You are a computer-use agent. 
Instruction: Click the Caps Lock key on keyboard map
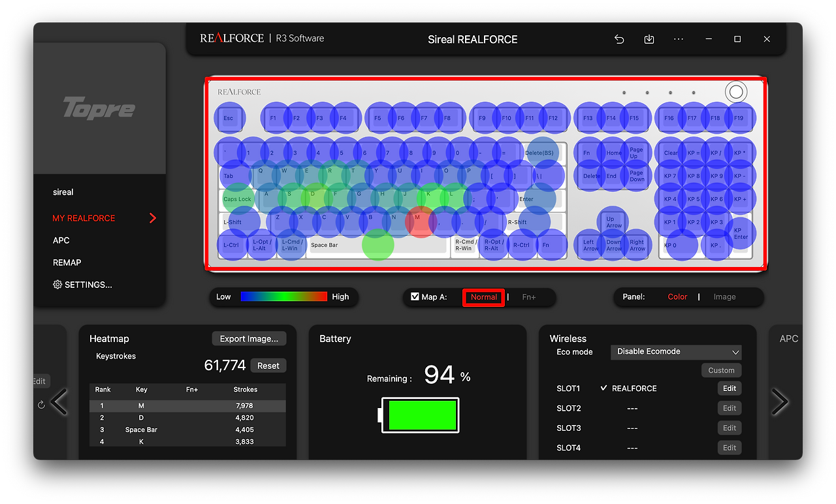point(237,199)
